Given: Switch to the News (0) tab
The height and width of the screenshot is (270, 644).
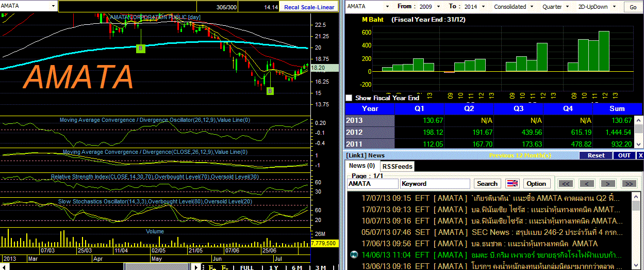Looking at the screenshot, I should (362, 166).
